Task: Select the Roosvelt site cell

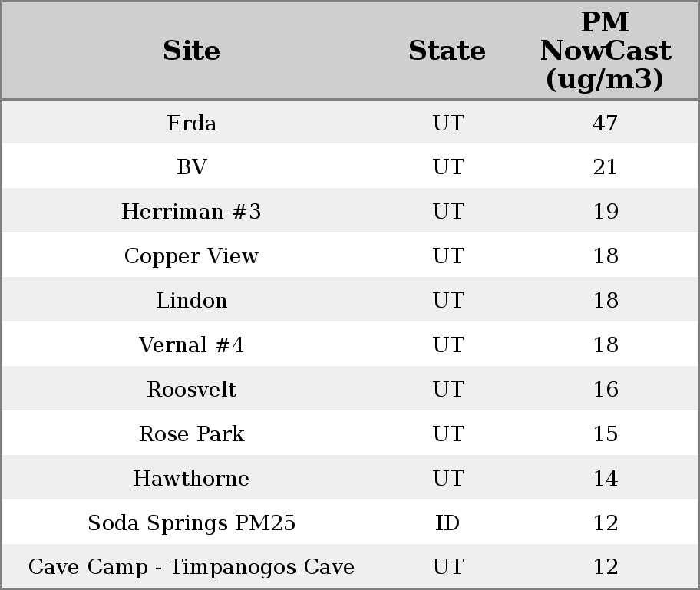Action: tap(191, 390)
